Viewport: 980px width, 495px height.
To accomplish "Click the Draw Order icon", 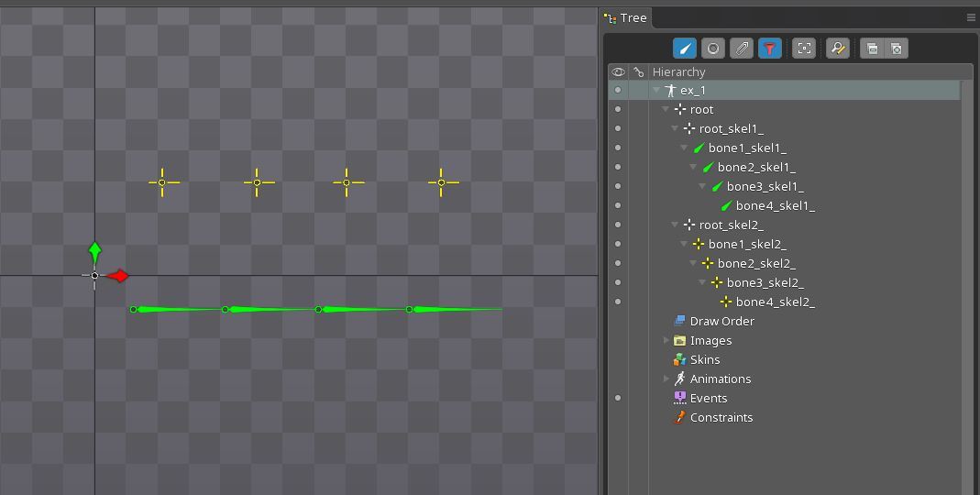I will 680,321.
